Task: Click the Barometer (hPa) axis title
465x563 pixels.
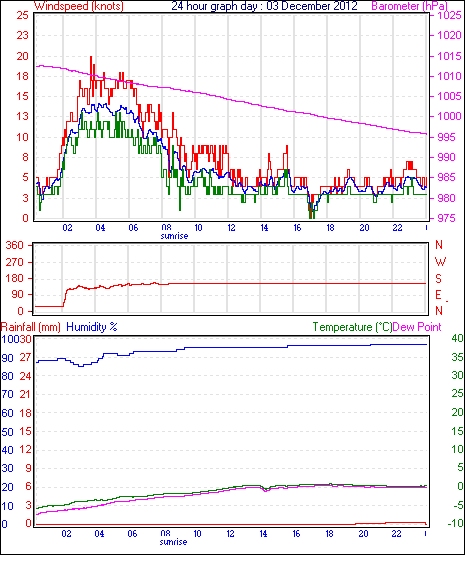Action: tap(409, 6)
